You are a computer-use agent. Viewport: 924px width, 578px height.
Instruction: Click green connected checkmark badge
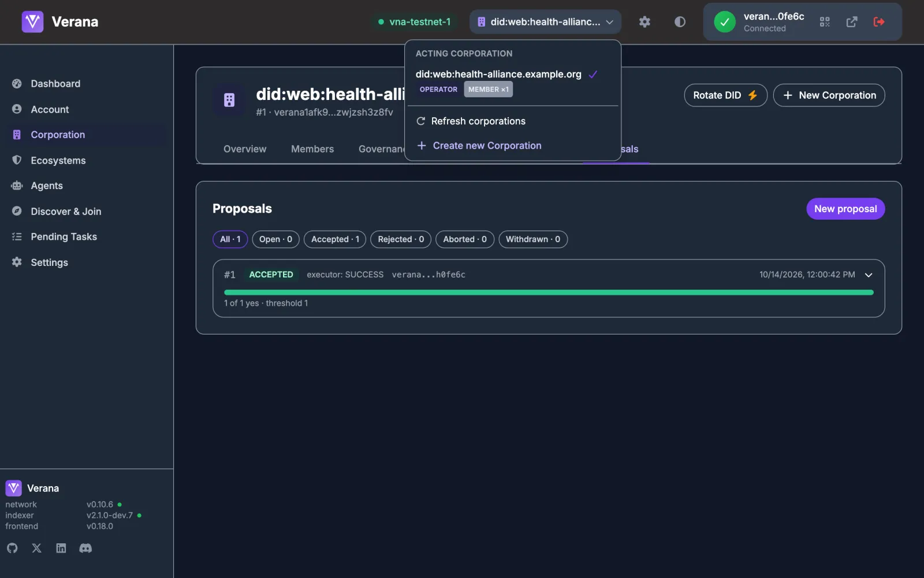[725, 22]
